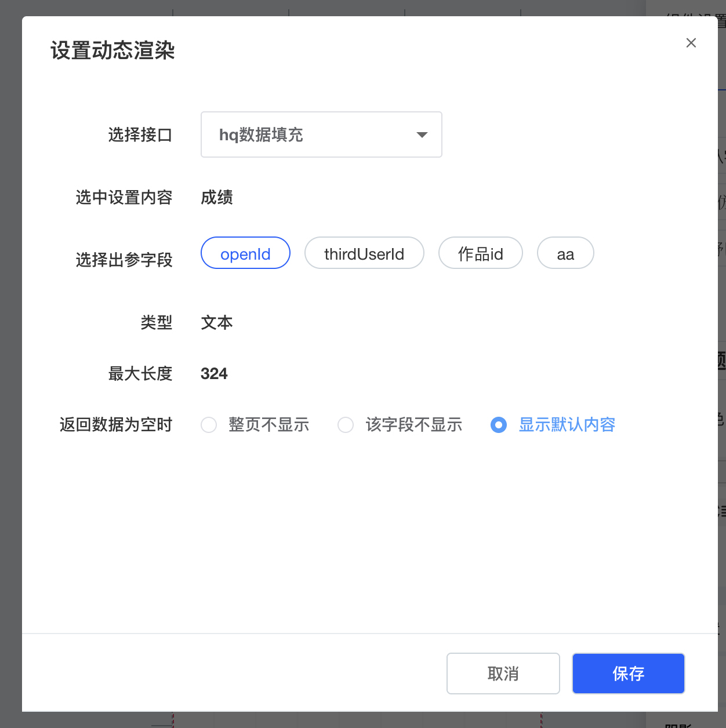This screenshot has width=726, height=728.
Task: Click the 选择出参字段 field label
Action: pyautogui.click(x=124, y=260)
